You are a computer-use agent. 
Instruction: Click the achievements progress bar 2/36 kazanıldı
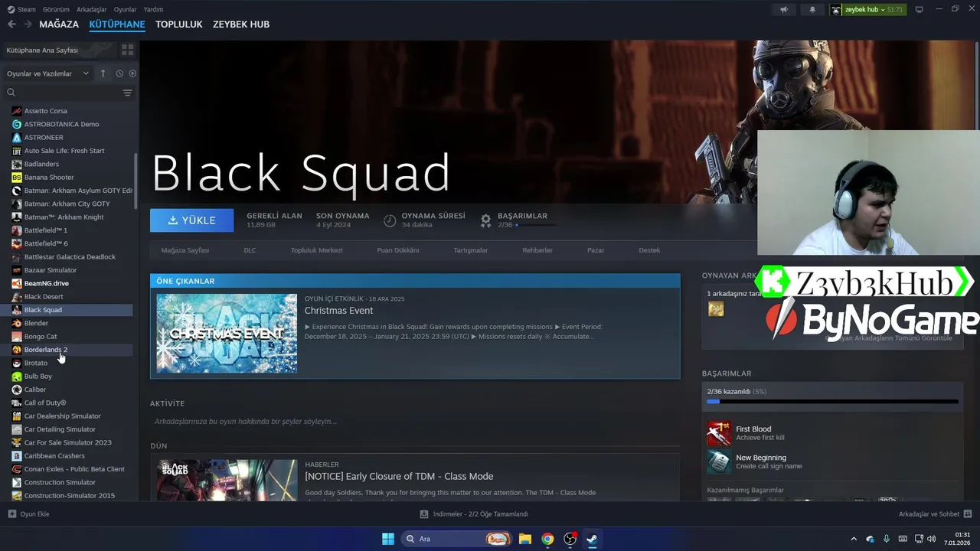point(832,401)
